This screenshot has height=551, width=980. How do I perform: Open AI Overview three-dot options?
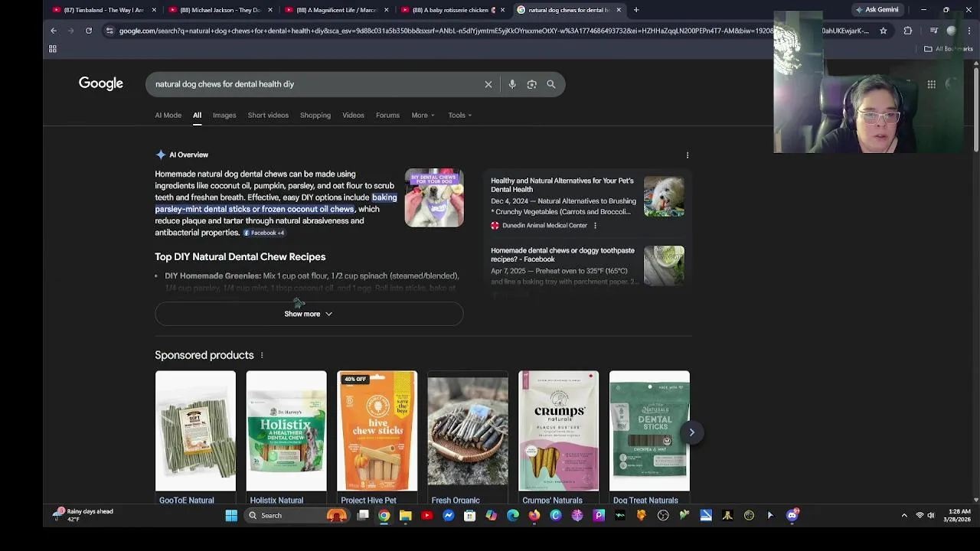pyautogui.click(x=688, y=155)
